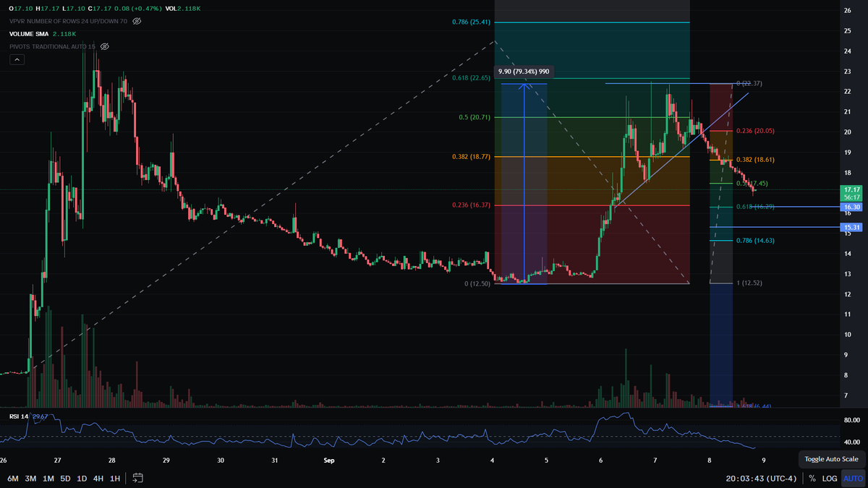
Task: Click the current price label 17.17
Action: click(850, 189)
